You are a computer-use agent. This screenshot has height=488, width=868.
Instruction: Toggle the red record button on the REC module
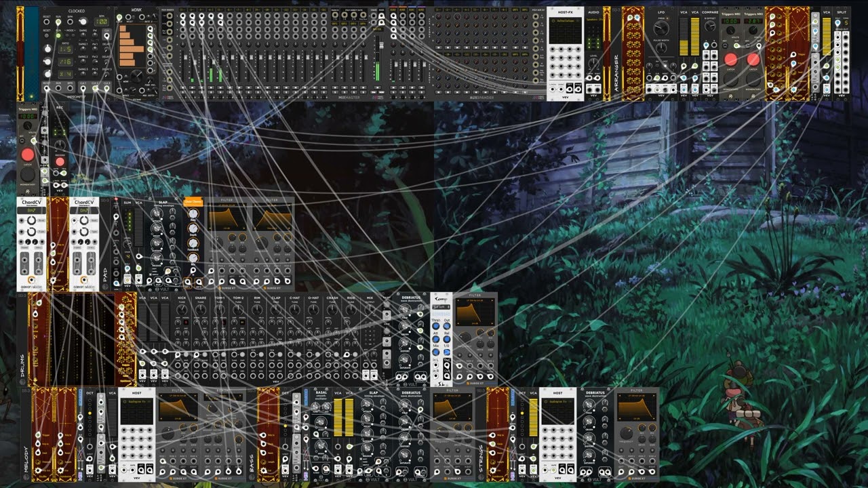(60, 162)
